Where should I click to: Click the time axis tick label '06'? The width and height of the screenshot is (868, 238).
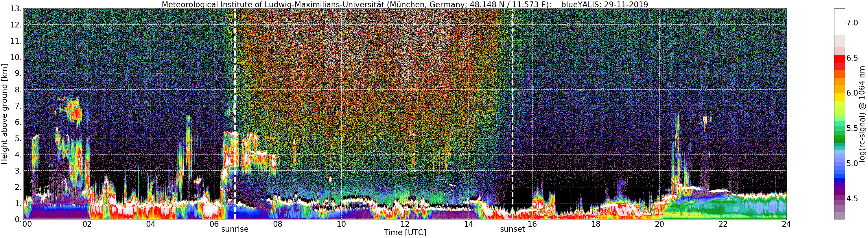[x=214, y=224]
